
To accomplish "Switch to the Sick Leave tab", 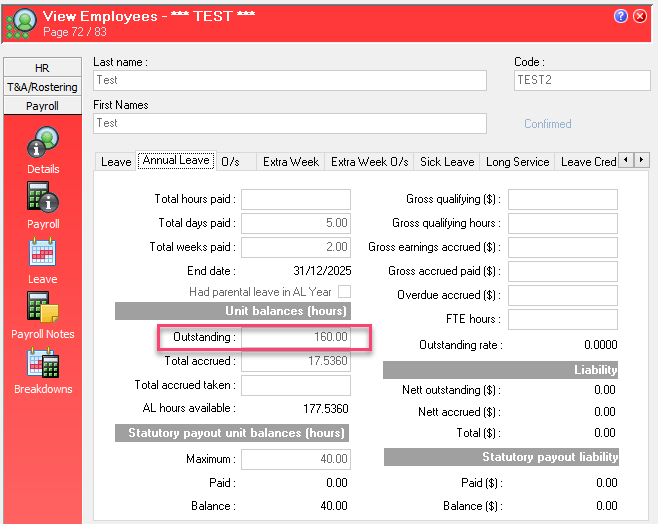I will coord(446,161).
